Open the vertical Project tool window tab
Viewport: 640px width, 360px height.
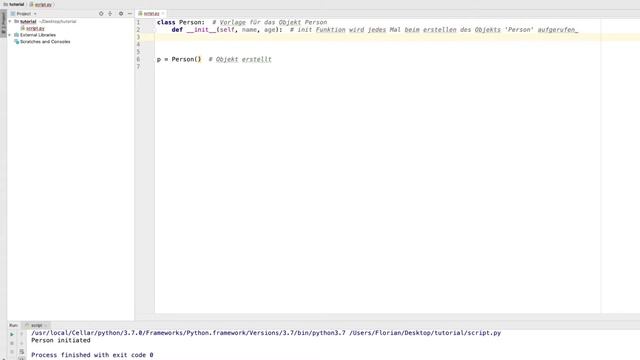tap(3, 22)
